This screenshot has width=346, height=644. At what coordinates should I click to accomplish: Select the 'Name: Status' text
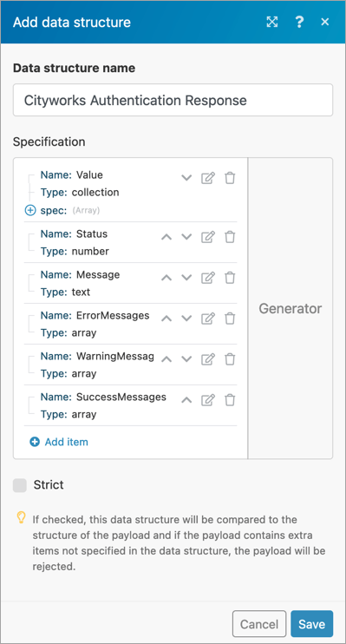point(74,234)
